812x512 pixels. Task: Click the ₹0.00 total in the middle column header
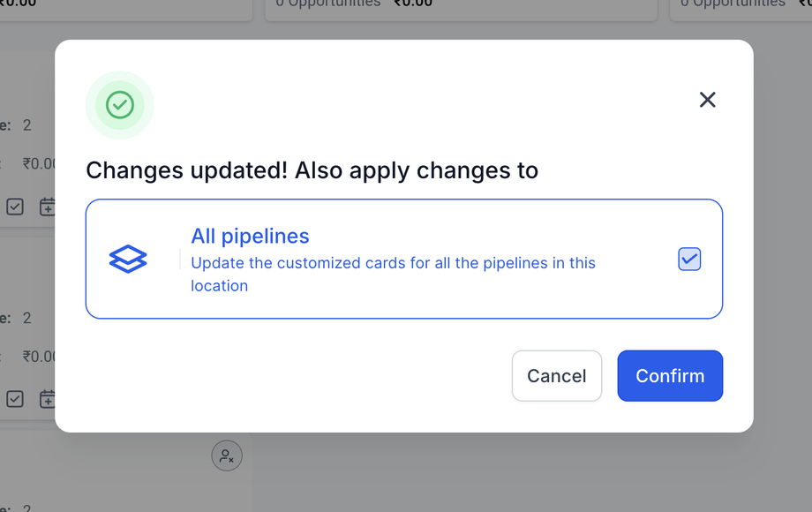[x=413, y=4]
